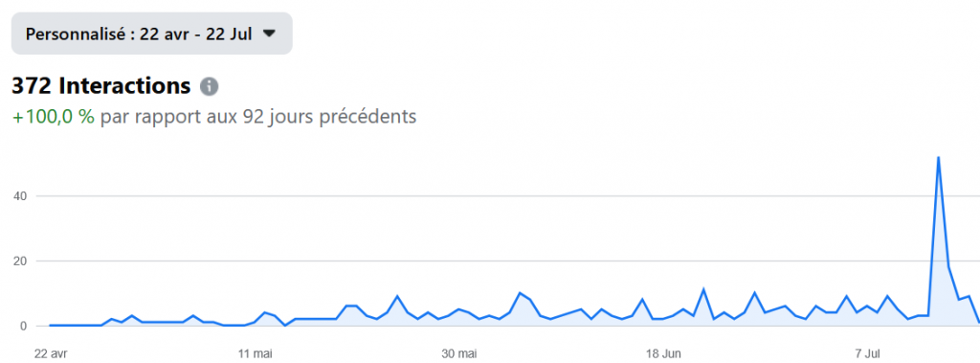This screenshot has height=363, width=980.
Task: Click the flat line start above 22 avr
Action: click(x=51, y=326)
